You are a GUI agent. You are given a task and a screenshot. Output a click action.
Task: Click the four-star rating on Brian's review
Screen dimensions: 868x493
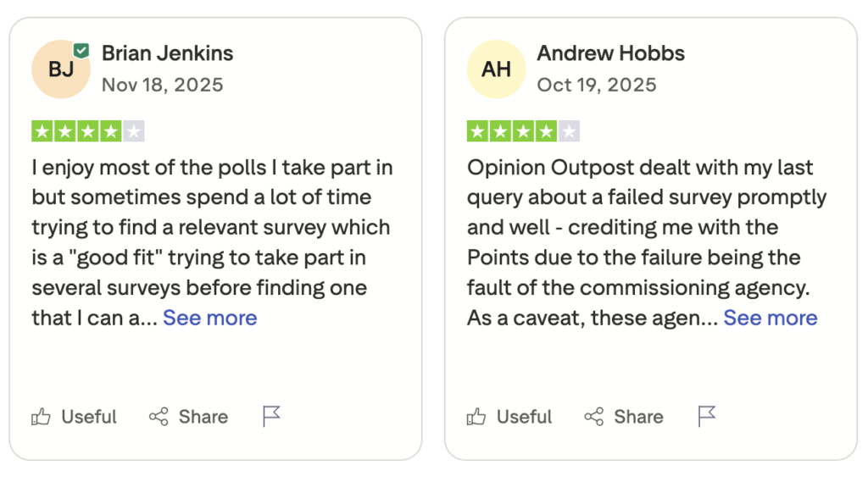click(88, 130)
